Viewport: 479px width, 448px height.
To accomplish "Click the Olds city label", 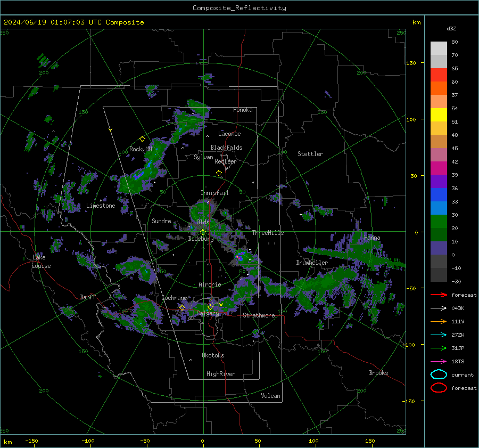I will [203, 222].
